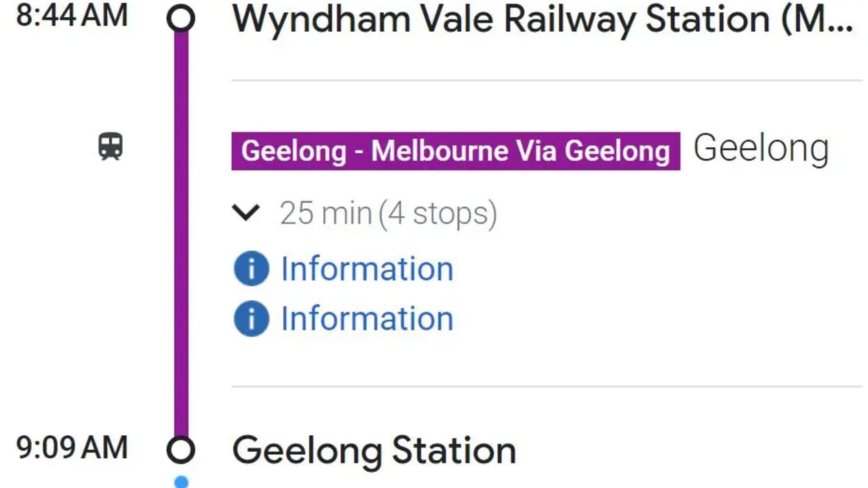Screen dimensions: 868x488
Task: Open the first Information link
Action: [367, 268]
